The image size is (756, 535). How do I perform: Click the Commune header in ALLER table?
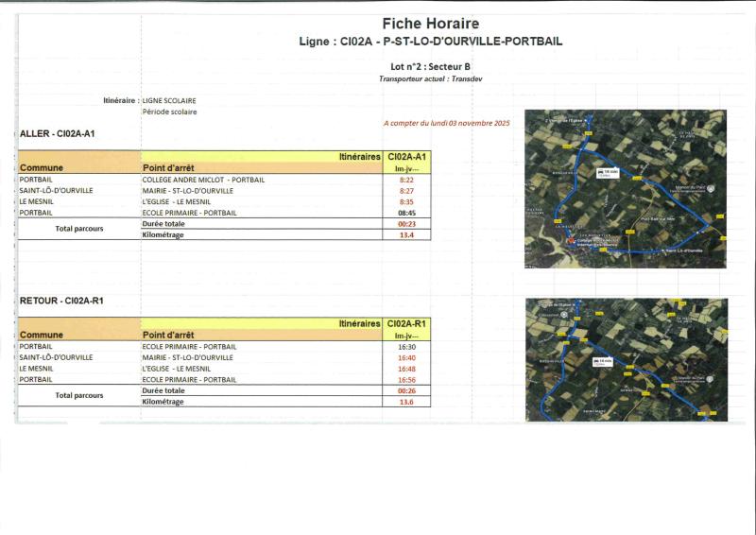(x=42, y=168)
